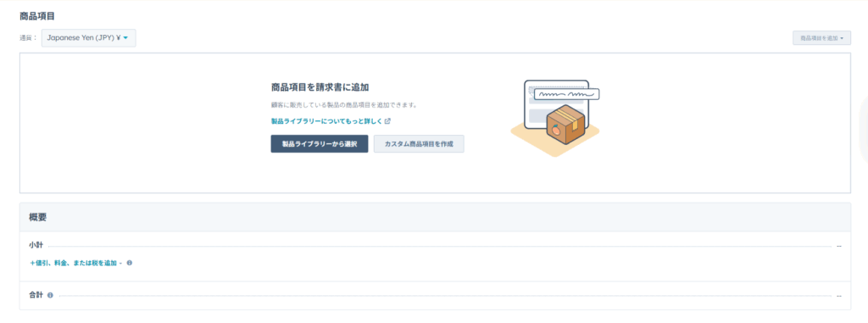Screen dimensions: 868x323
Task: Click info icon beside 値引、料金、または税を追加
Action: (x=129, y=263)
